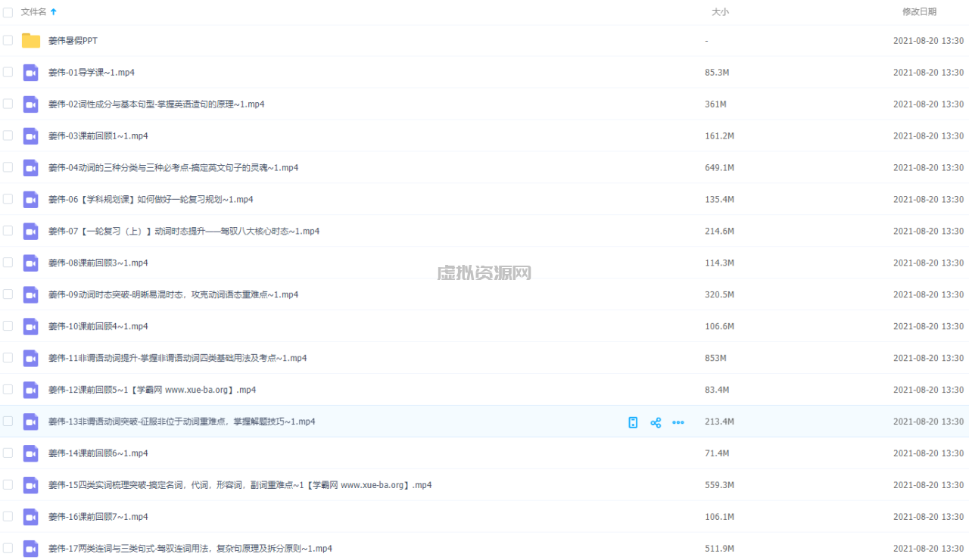Click the 511.9M size cell
Screen dimensions: 969x560
(719, 549)
